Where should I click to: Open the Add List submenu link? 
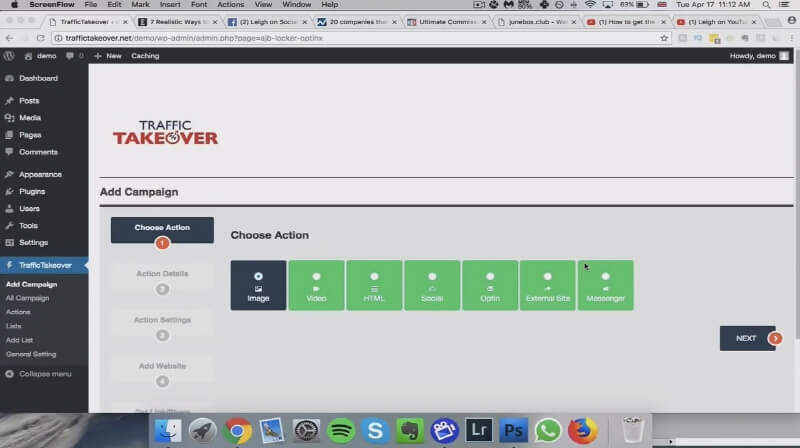(19, 340)
